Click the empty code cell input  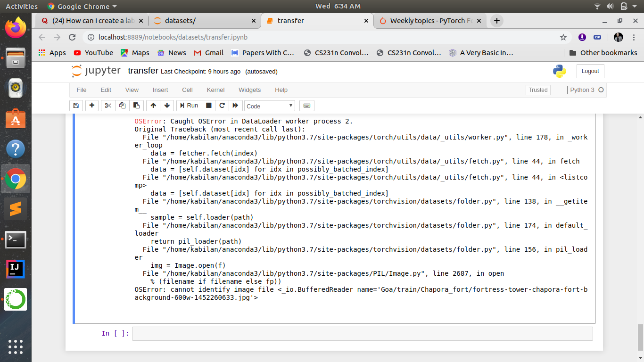coord(362,334)
